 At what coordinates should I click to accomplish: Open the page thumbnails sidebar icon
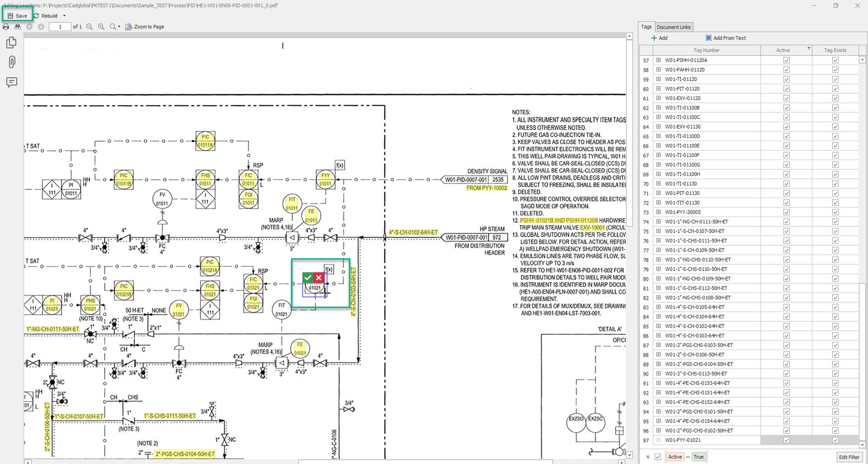pos(11,42)
